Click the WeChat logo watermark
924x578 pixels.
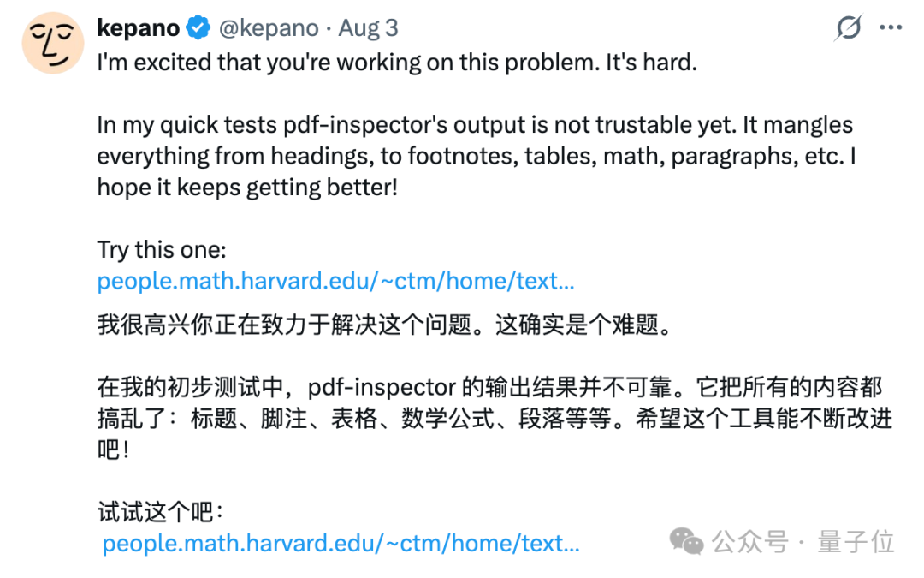coord(686,541)
